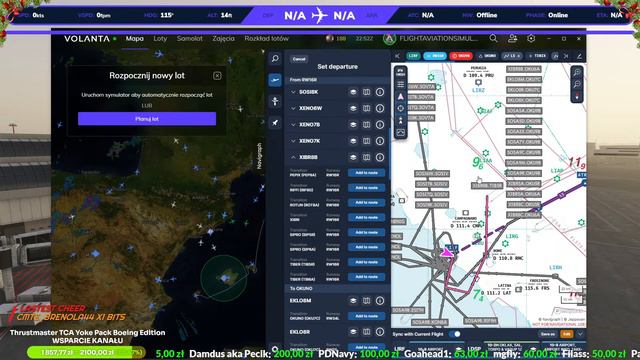View info for SOSIBK procedure

[380, 92]
